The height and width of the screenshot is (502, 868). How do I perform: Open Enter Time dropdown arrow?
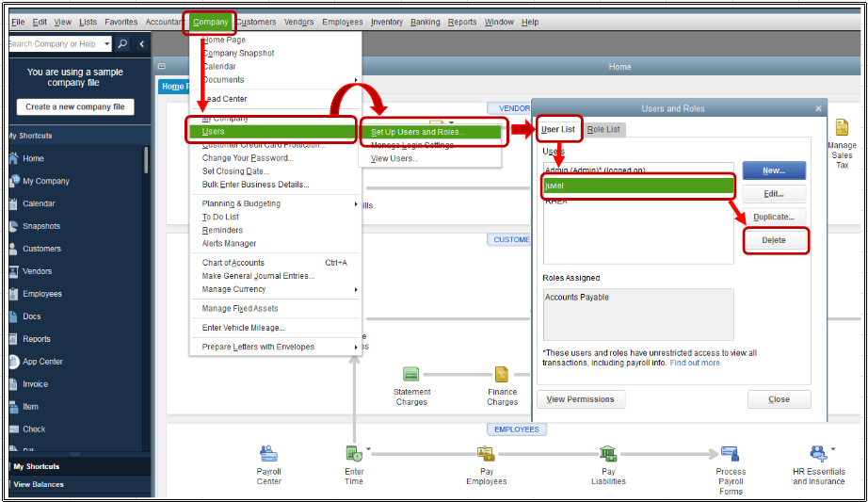coord(368,449)
